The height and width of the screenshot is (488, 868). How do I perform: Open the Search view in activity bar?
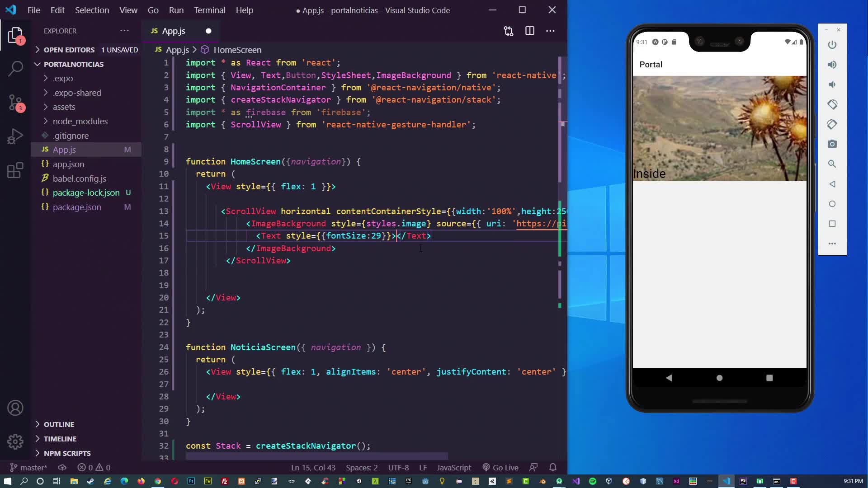tap(15, 69)
